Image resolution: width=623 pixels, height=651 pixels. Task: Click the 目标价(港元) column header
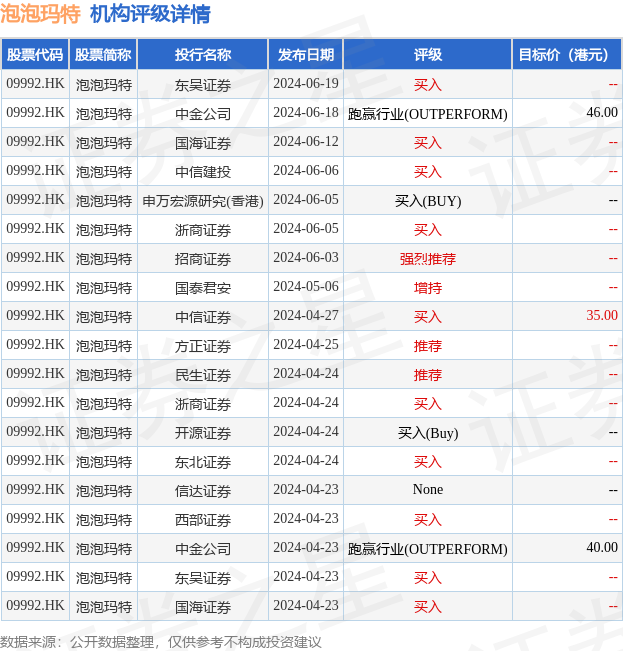[x=567, y=55]
